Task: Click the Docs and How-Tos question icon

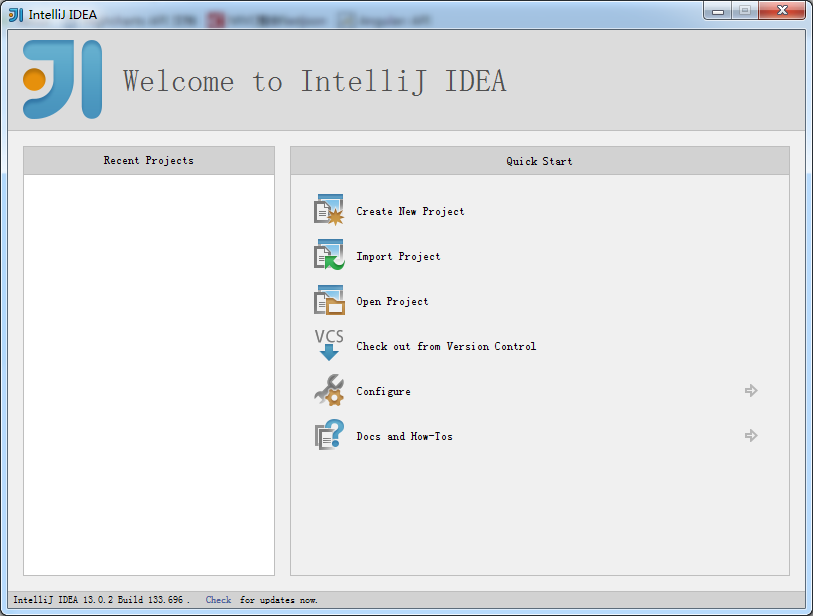Action: coord(329,435)
